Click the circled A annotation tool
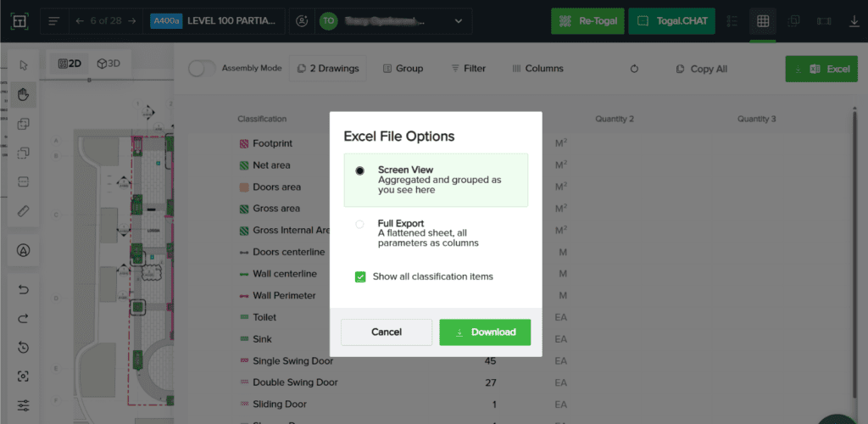 click(23, 250)
